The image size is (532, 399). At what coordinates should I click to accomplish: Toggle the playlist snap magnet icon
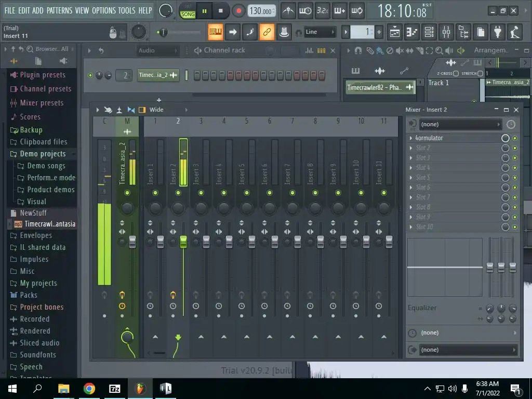(x=358, y=50)
